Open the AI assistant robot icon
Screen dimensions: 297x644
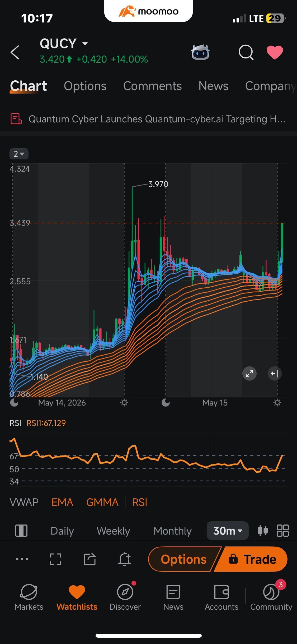(x=200, y=52)
